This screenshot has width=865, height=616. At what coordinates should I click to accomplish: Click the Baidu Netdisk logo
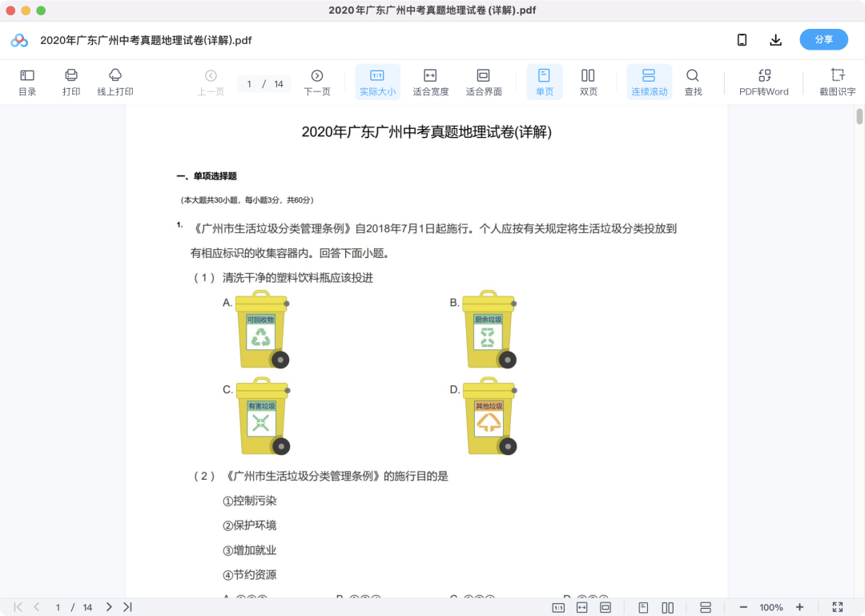(x=19, y=40)
